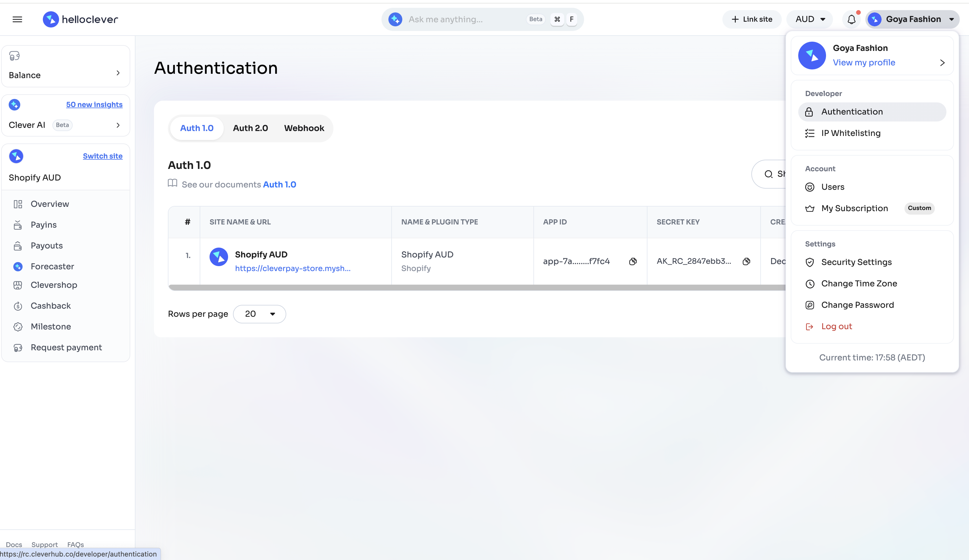Click the hellologo clever logo

pyautogui.click(x=80, y=19)
